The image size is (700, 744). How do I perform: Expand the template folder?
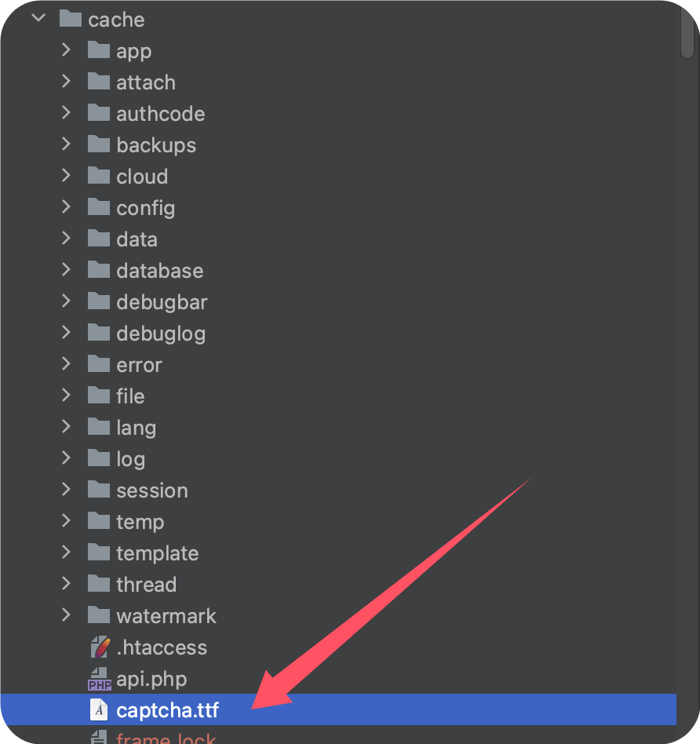click(66, 553)
